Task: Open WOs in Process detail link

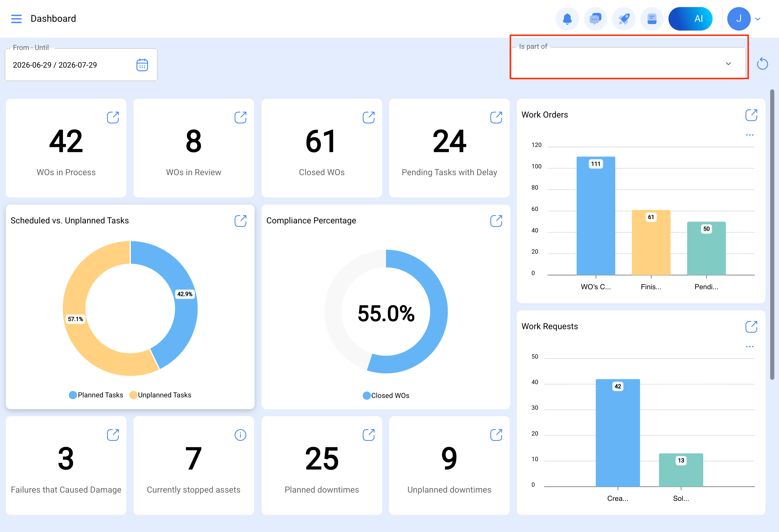Action: point(113,117)
